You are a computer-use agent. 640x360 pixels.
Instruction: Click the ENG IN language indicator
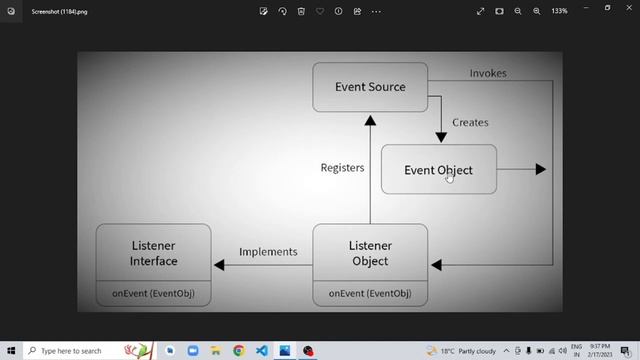coord(576,351)
